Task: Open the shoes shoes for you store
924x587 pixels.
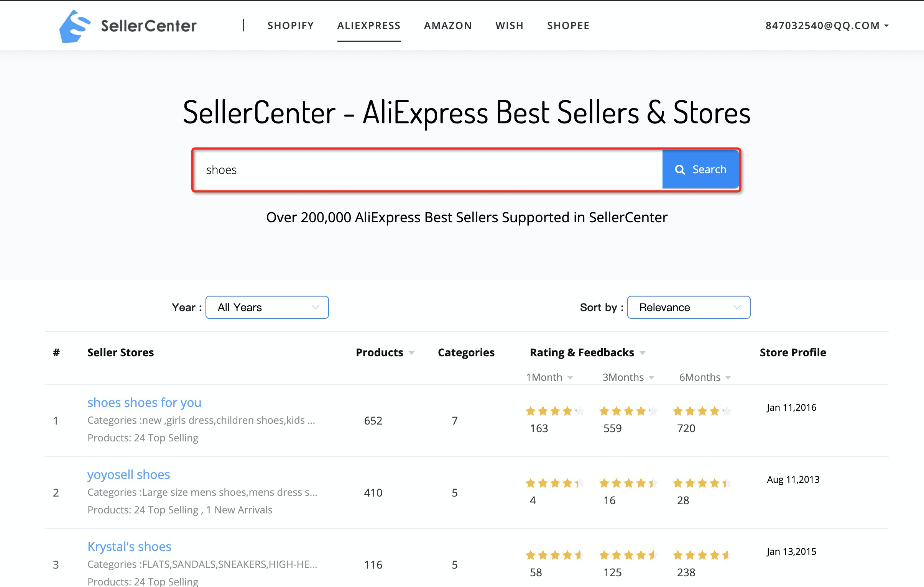Action: (144, 402)
